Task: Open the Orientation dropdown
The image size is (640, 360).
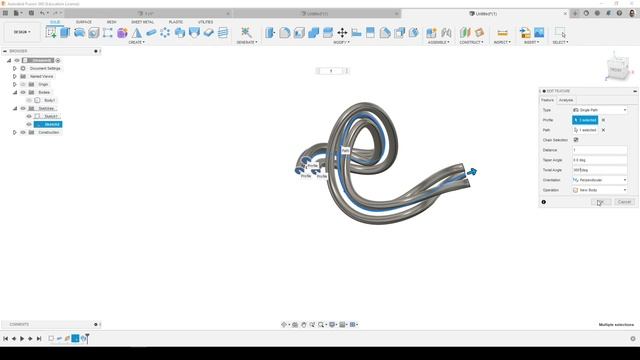Action: click(600, 180)
